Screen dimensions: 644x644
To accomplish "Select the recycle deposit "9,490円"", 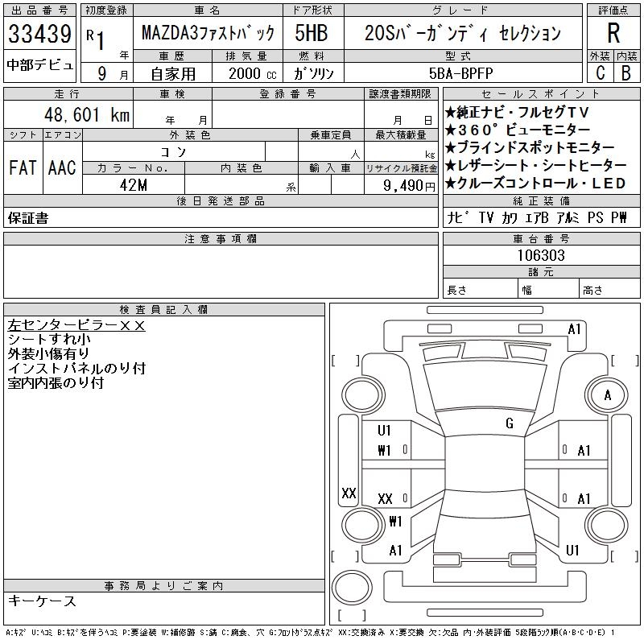I will (x=409, y=185).
